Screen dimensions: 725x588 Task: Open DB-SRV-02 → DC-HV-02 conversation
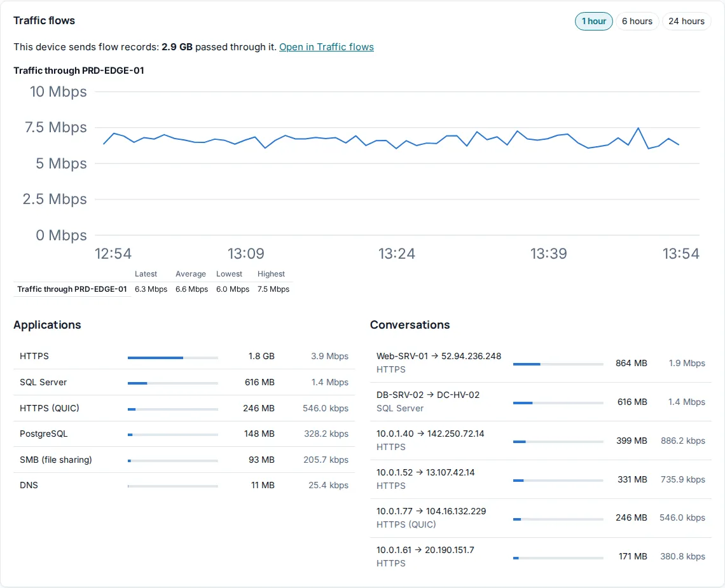[x=541, y=402]
